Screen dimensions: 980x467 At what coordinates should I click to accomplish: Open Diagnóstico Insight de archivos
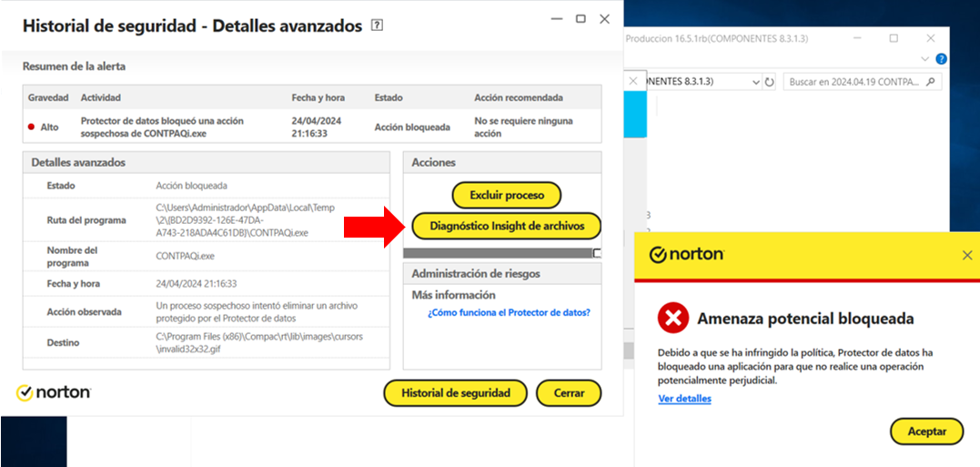point(507,226)
